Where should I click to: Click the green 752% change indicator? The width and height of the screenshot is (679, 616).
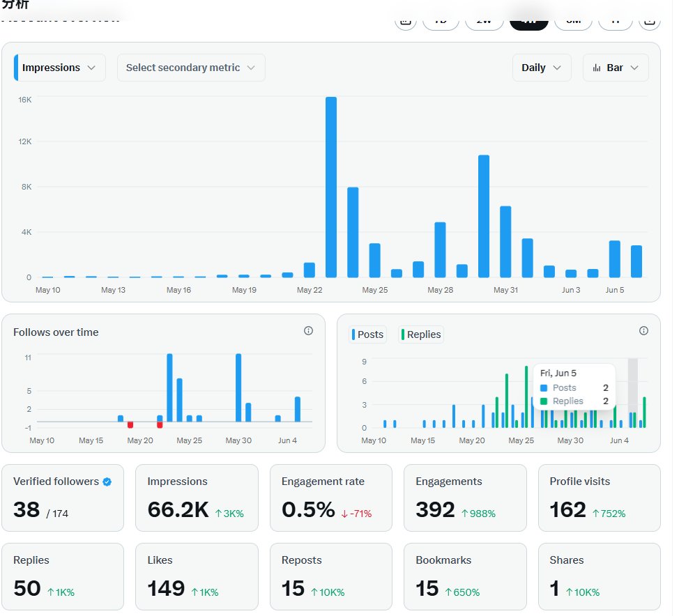[x=609, y=514]
